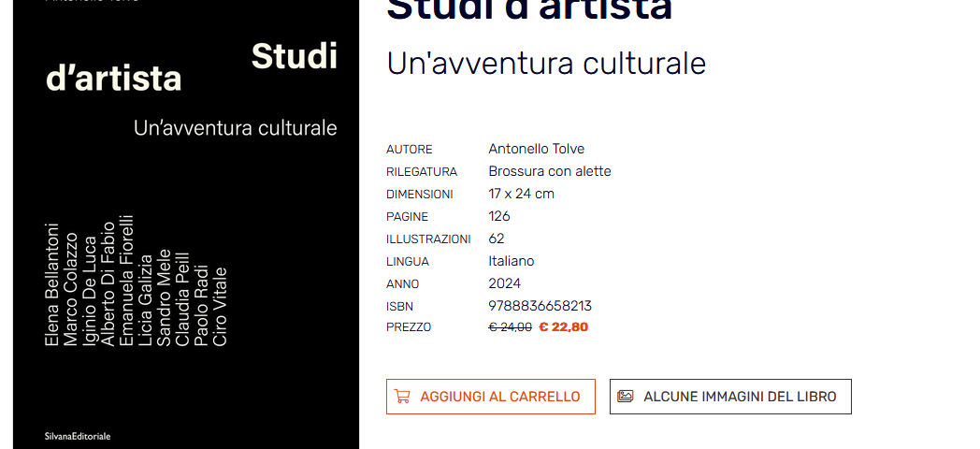Click the AUTORE field label

(410, 150)
